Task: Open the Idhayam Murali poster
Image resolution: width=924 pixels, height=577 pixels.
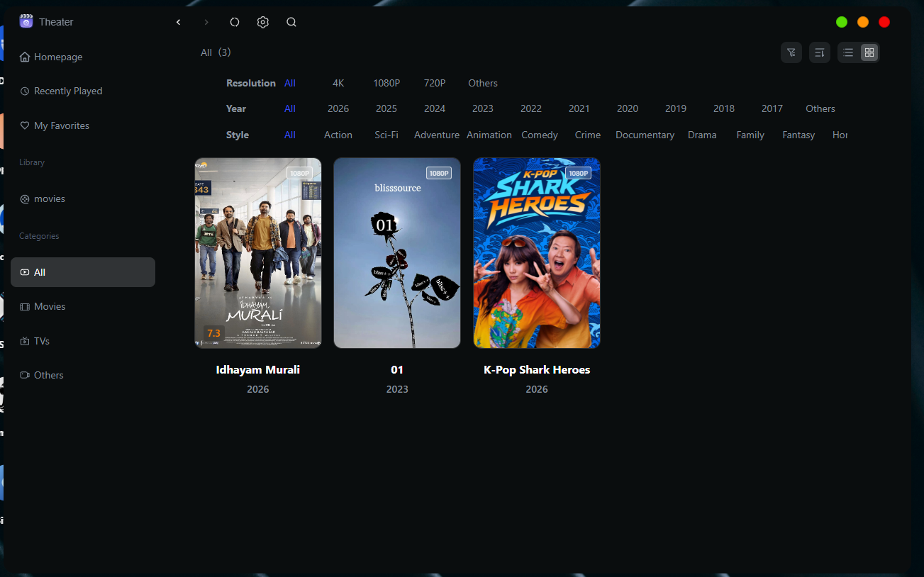Action: (258, 253)
